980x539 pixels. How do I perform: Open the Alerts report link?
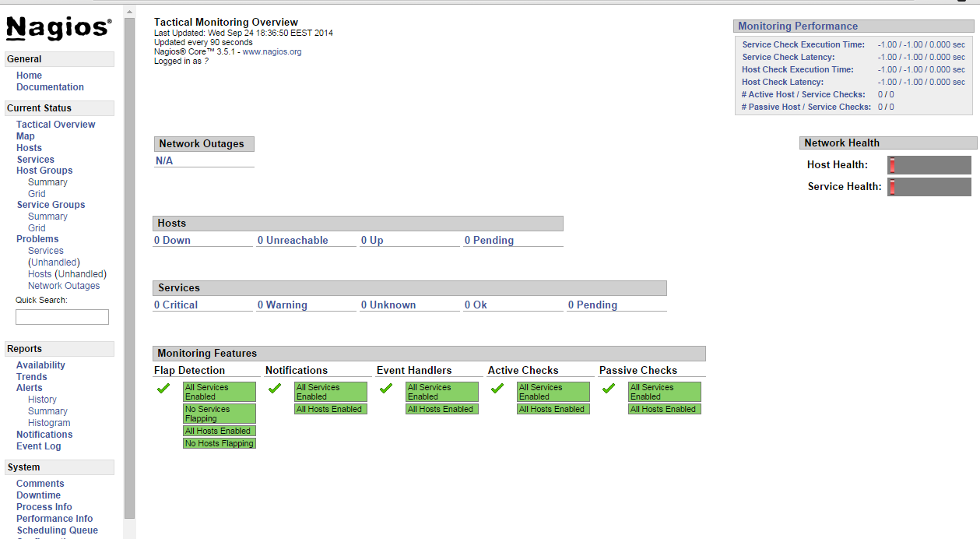click(30, 388)
